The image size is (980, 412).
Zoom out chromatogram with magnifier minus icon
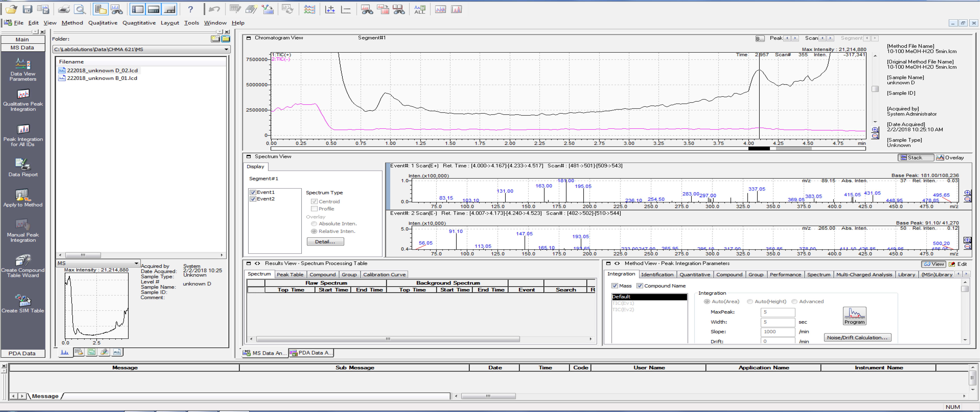pos(875,136)
